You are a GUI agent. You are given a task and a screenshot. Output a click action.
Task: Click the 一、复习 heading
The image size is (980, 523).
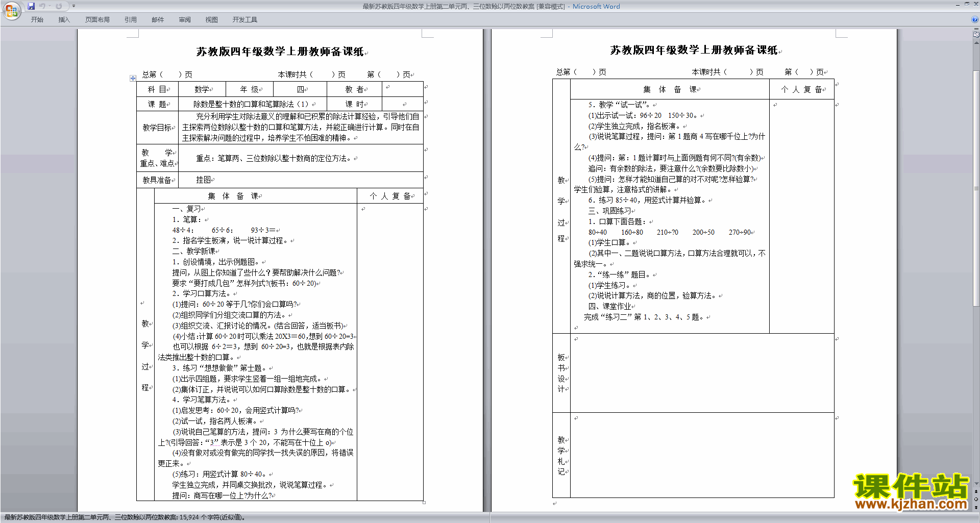[186, 209]
